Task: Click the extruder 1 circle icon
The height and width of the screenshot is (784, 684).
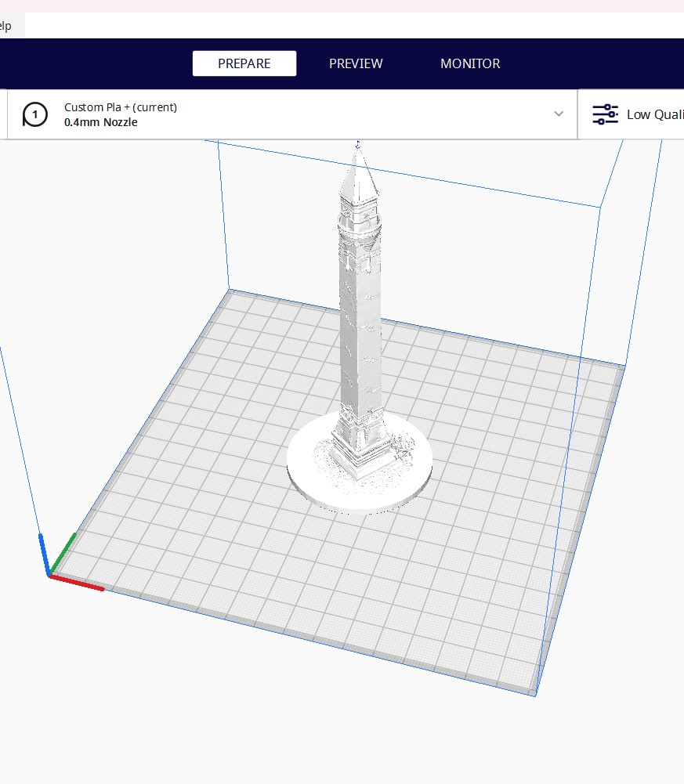Action: (34, 115)
